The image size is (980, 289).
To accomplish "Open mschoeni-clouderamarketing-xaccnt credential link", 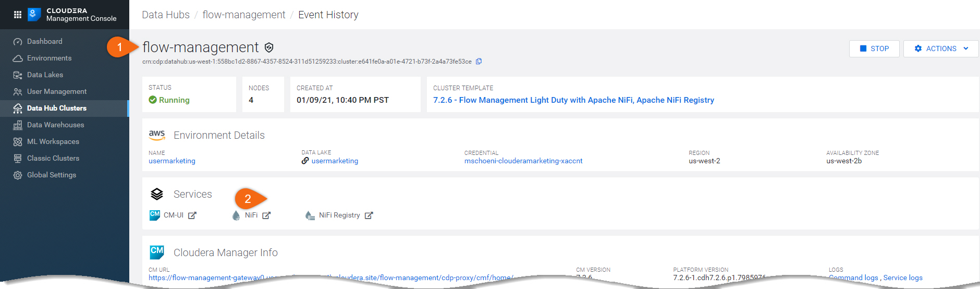I will (x=523, y=161).
